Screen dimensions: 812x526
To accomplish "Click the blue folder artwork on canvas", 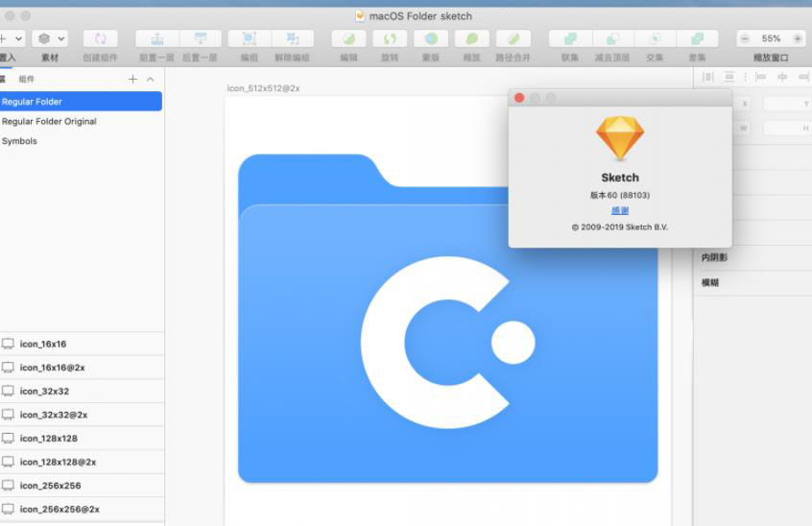I will point(448,318).
